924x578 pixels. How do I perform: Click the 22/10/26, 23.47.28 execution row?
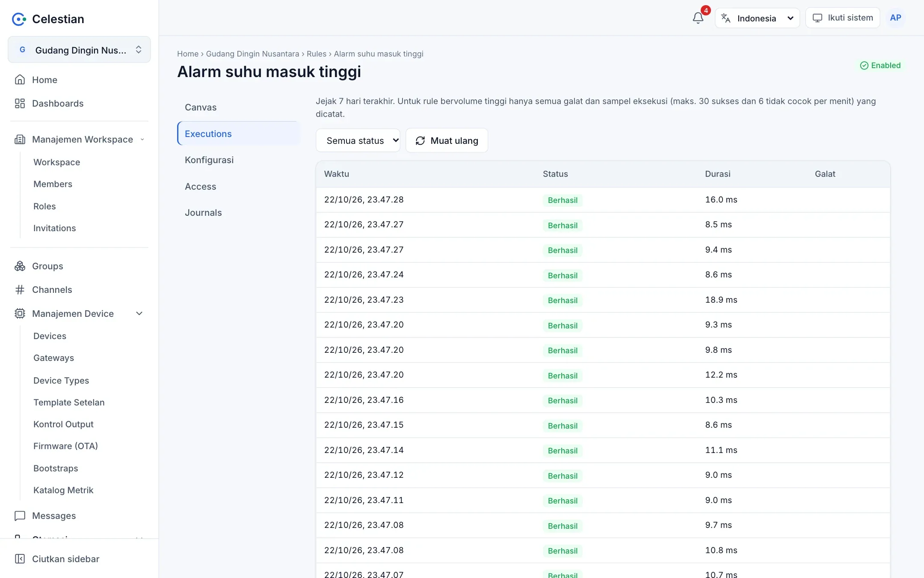tap(603, 200)
